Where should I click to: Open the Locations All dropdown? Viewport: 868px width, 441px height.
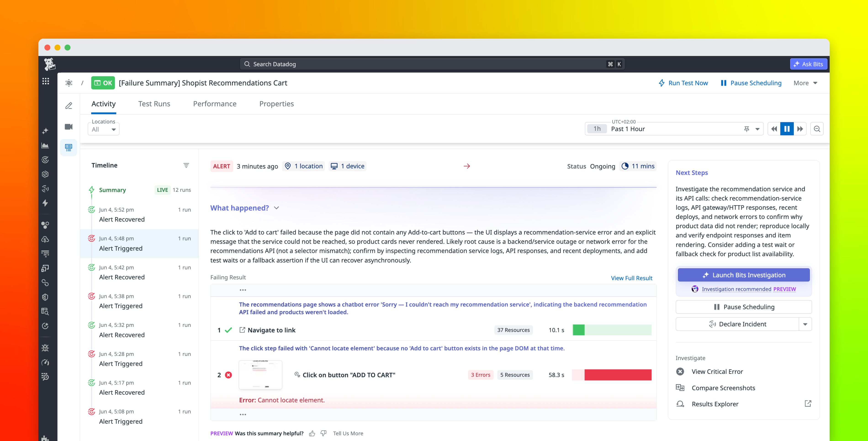coord(103,129)
